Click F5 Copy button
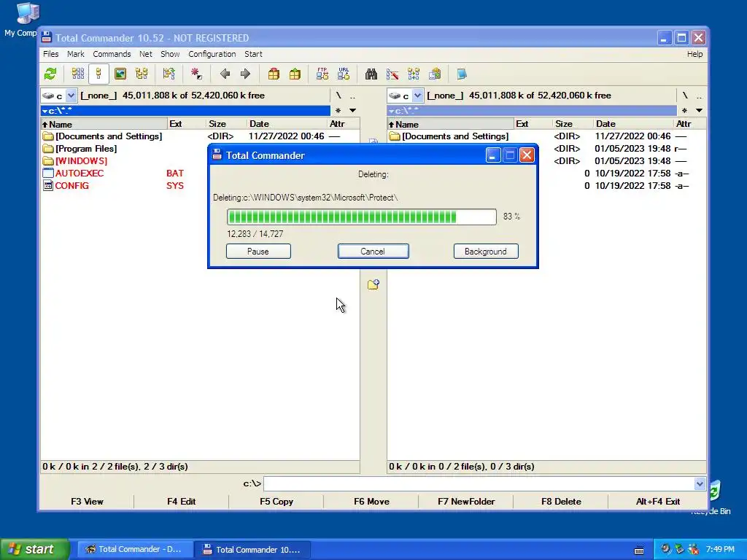Viewport: 747px width, 560px height. (276, 502)
